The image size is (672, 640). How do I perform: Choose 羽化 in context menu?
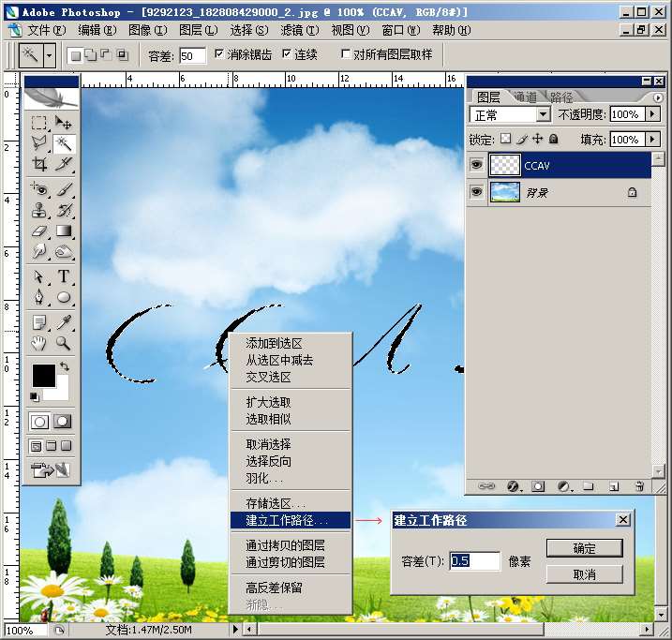pos(291,478)
